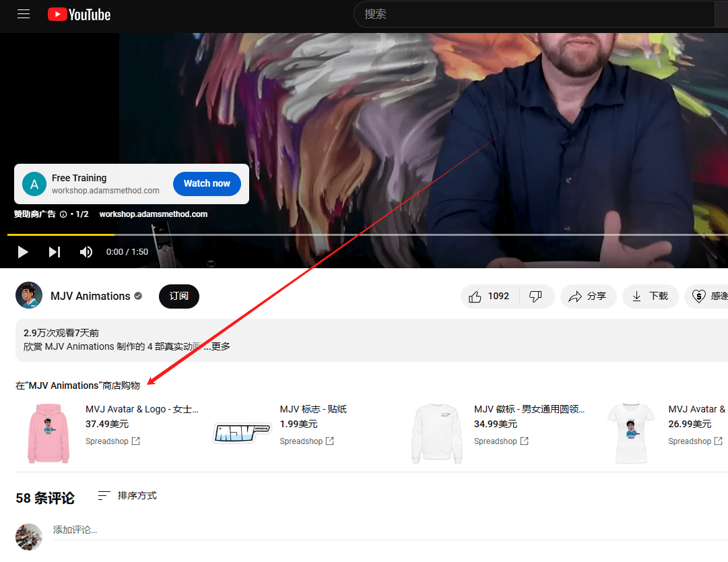Open ad info icon next to 赞助商广告
728x562 pixels.
63,214
